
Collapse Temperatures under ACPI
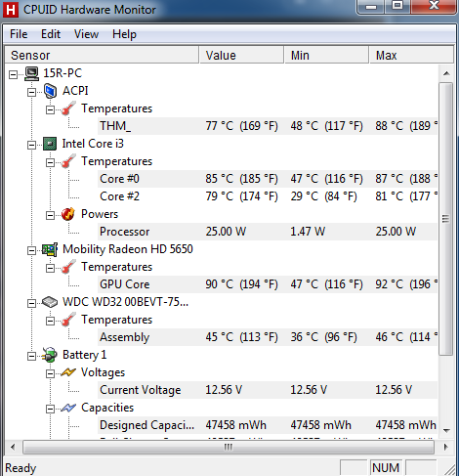point(50,110)
